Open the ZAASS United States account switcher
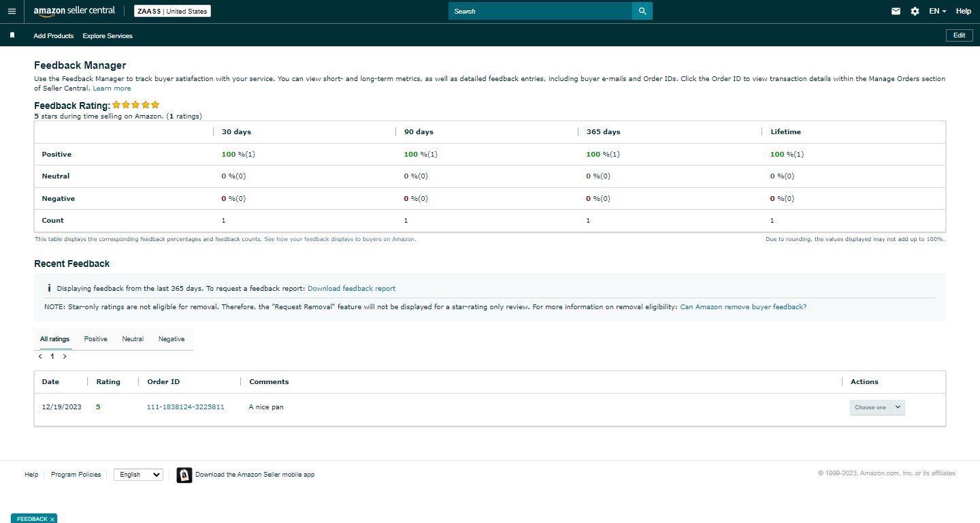Viewport: 980px width, 523px height. point(171,11)
